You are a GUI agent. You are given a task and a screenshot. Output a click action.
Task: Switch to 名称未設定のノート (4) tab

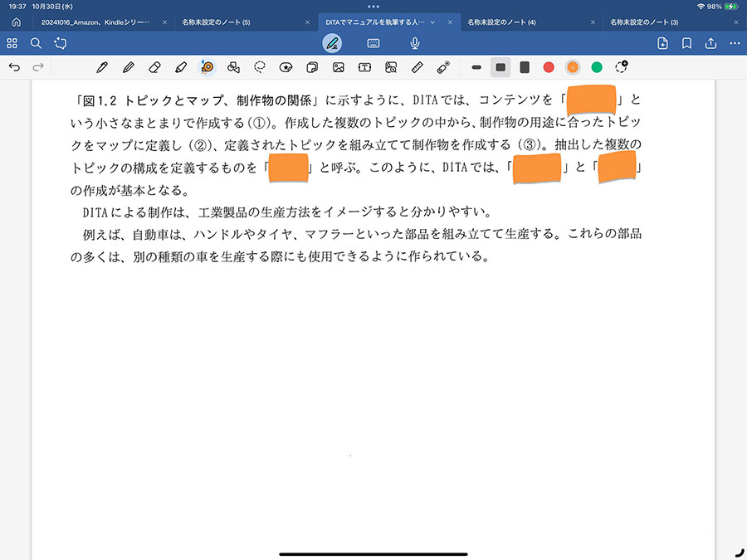pos(501,22)
